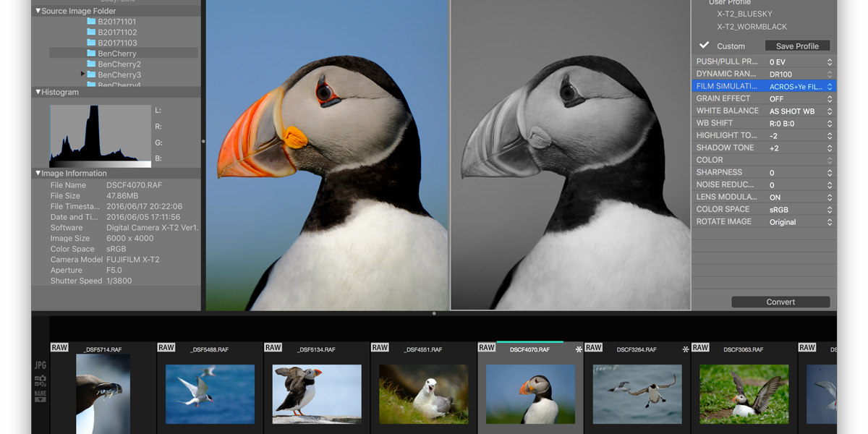Select the X-T2_WORMBLACK user profile
Screen dimensions: 868x434
click(x=752, y=27)
